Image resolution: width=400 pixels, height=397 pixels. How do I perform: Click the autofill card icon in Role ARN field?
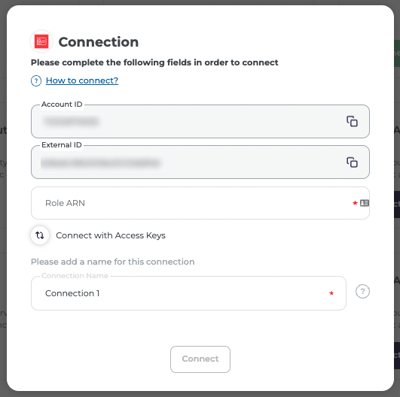(364, 203)
